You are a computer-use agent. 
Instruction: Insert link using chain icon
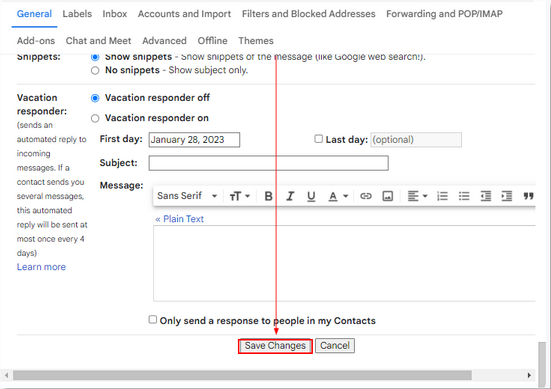366,196
